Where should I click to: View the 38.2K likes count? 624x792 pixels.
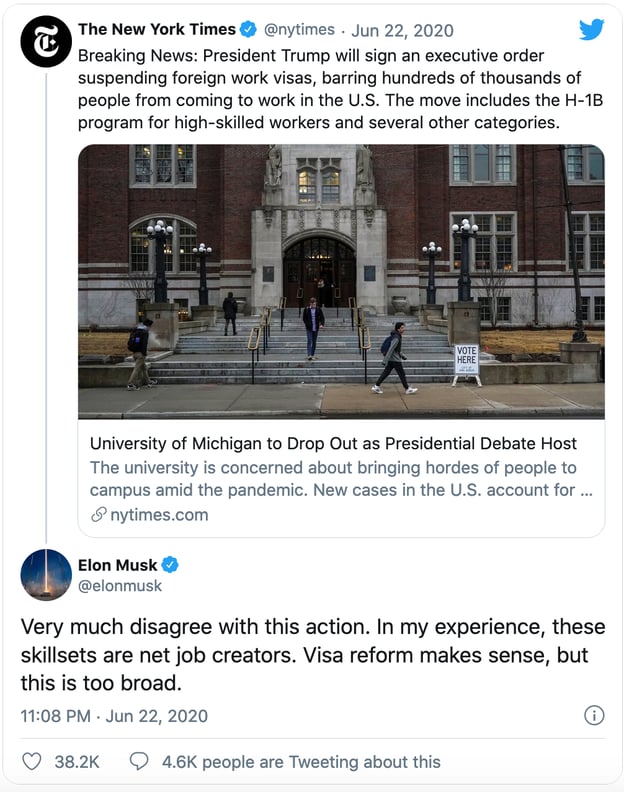(x=77, y=762)
